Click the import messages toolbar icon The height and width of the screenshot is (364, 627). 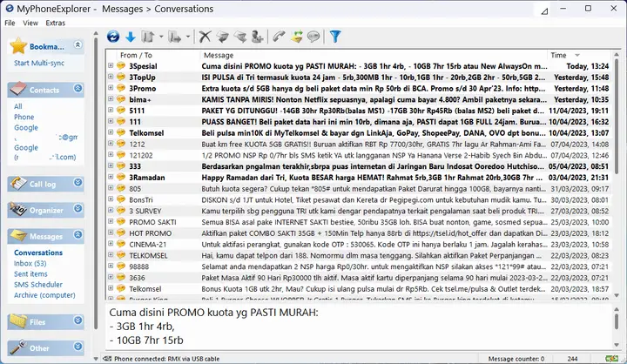pos(148,37)
